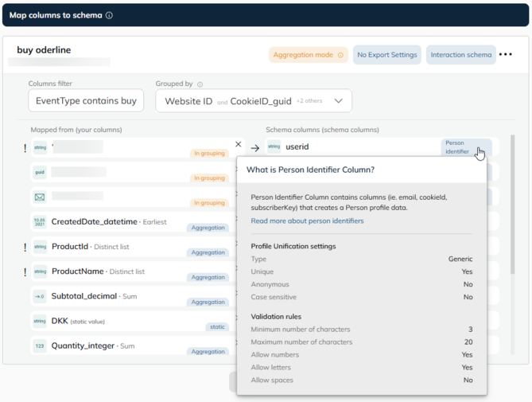Image resolution: width=532 pixels, height=402 pixels.
Task: Click the Aggregation mode badge
Action: pyautogui.click(x=309, y=55)
